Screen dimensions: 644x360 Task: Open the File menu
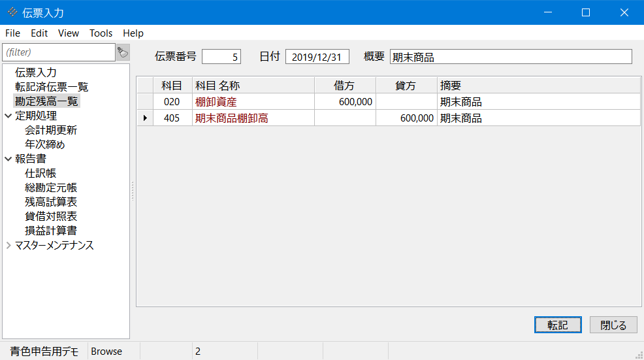pyautogui.click(x=12, y=33)
